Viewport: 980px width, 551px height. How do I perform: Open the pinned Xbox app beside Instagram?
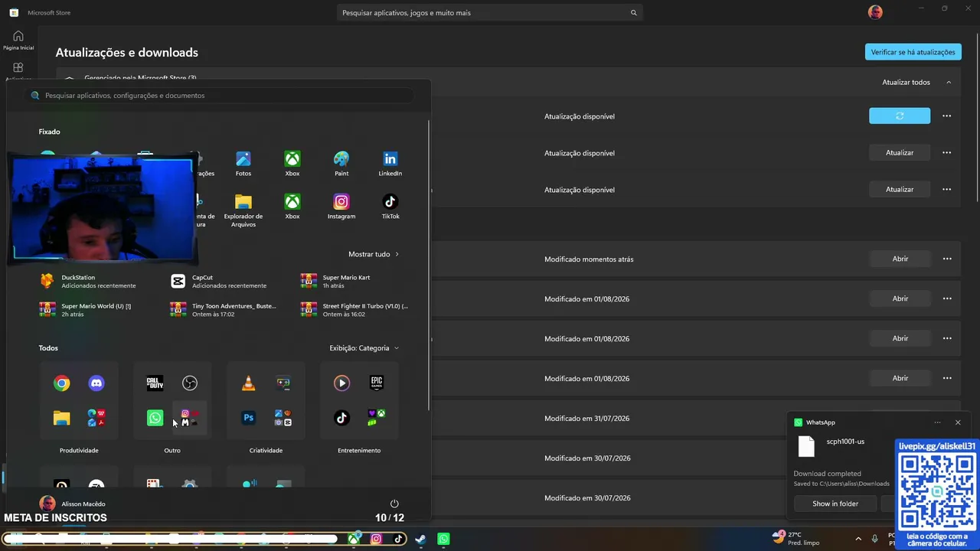(x=292, y=207)
